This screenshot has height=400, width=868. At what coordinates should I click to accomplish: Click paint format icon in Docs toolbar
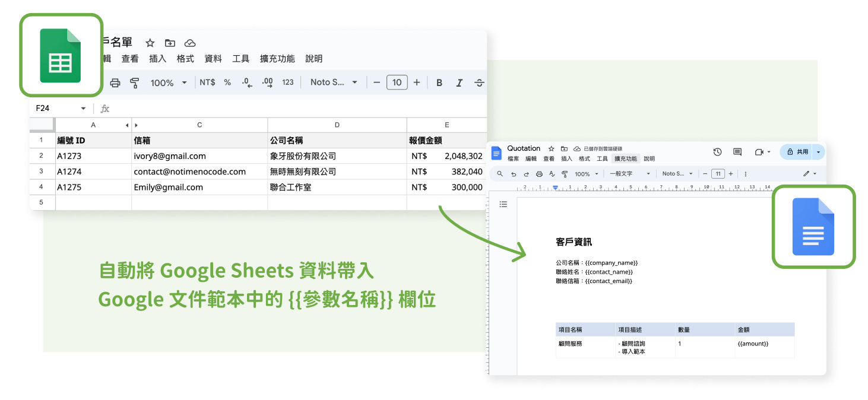click(x=565, y=174)
